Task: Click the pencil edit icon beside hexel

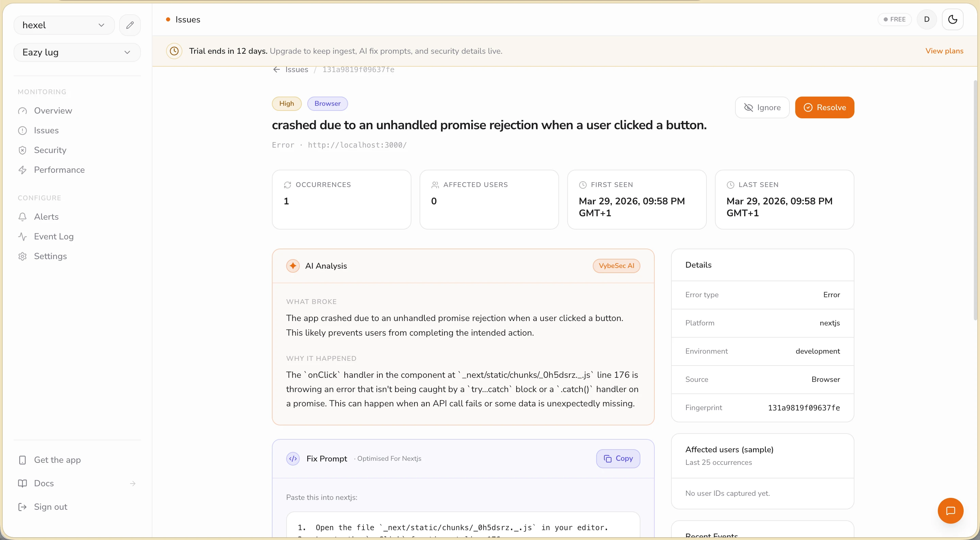Action: [x=130, y=25]
